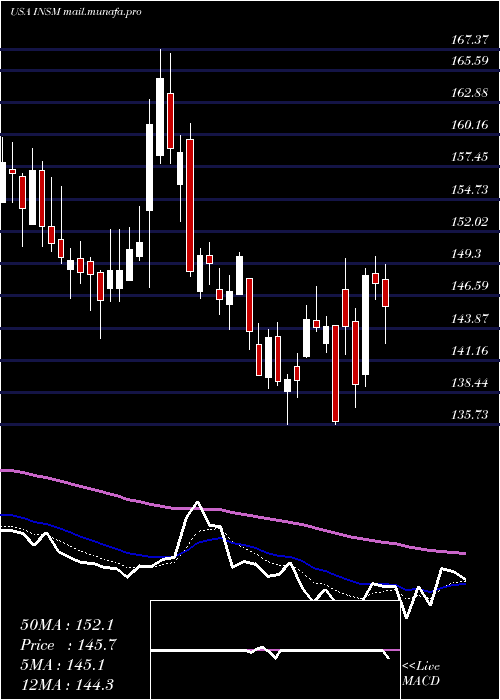Click the 'Price : 145.7' readout

click(x=69, y=645)
